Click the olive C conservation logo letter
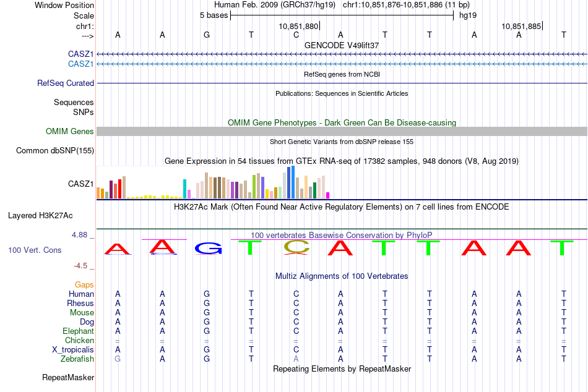This screenshot has height=392, width=588. click(x=297, y=247)
